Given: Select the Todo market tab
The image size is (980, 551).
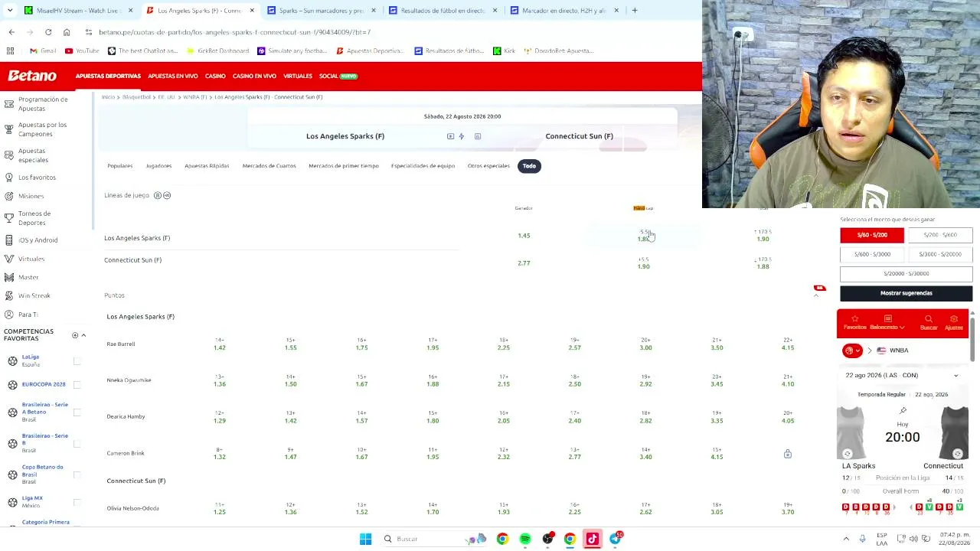Looking at the screenshot, I should click(529, 166).
